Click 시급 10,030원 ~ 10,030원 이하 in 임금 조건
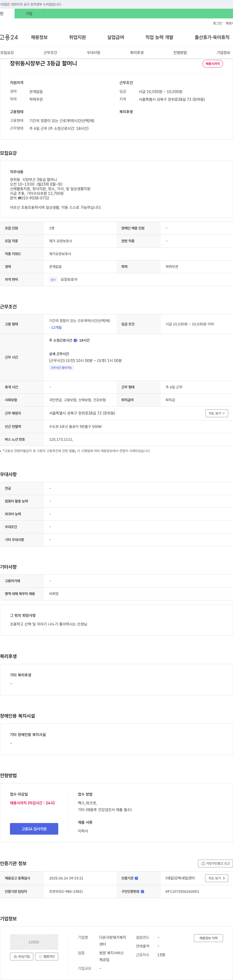The width and height of the screenshot is (233, 980). [190, 324]
